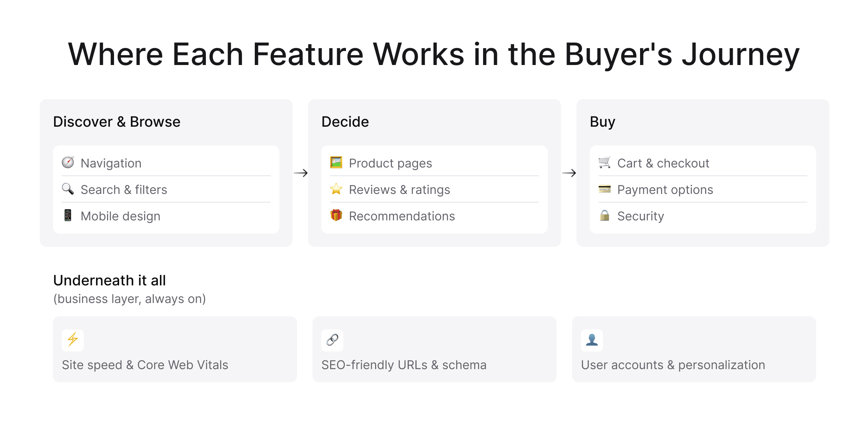Click the phone icon next to Mobile design
868x422 pixels.
pos(68,215)
